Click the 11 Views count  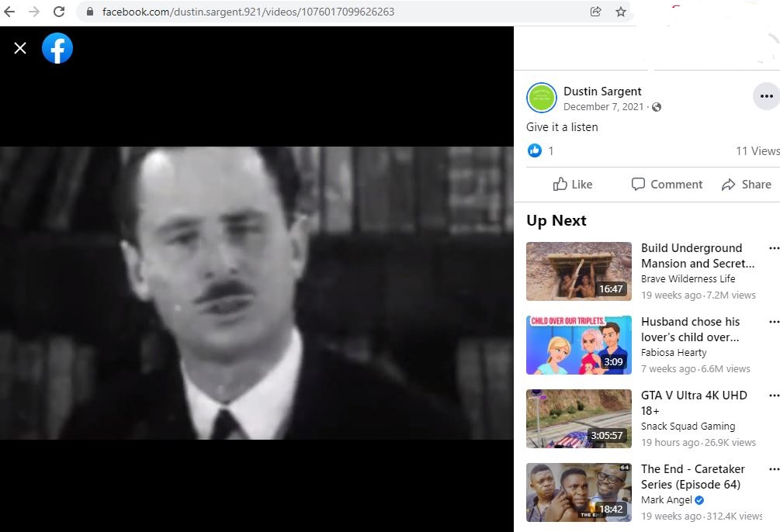pyautogui.click(x=757, y=150)
